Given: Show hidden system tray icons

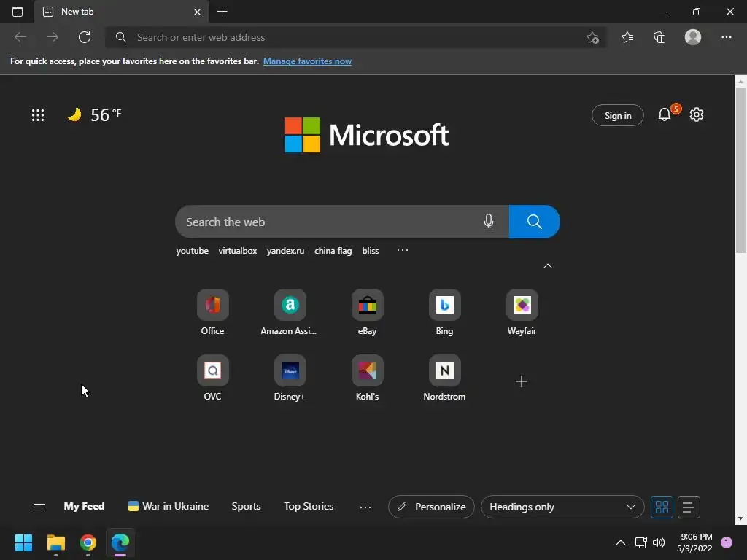Looking at the screenshot, I should tap(621, 542).
